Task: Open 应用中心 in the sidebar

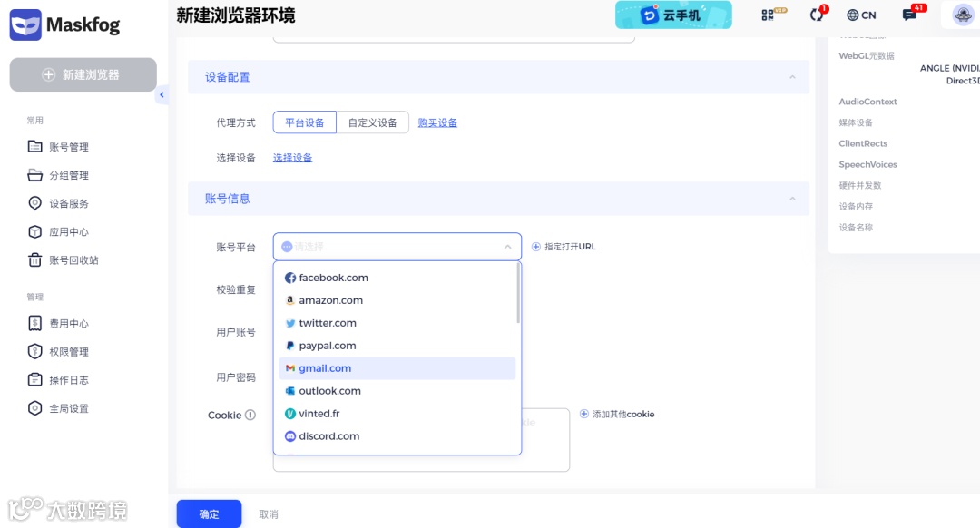Action: click(x=58, y=232)
